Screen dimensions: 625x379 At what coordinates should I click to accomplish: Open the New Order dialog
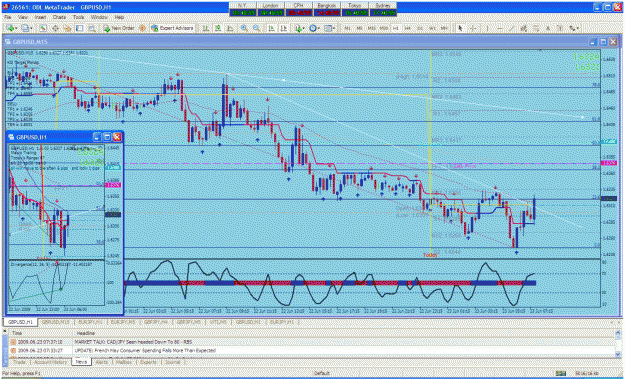point(119,28)
